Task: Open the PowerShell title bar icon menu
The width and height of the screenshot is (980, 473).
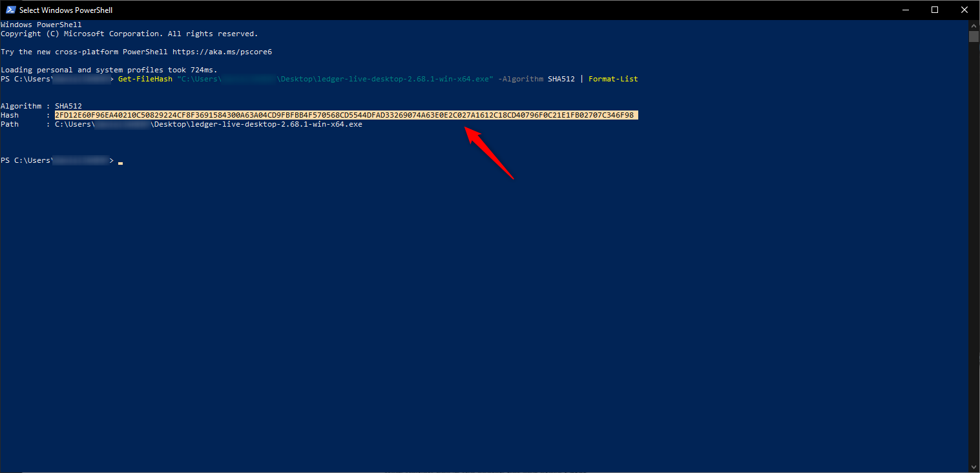Action: point(10,10)
